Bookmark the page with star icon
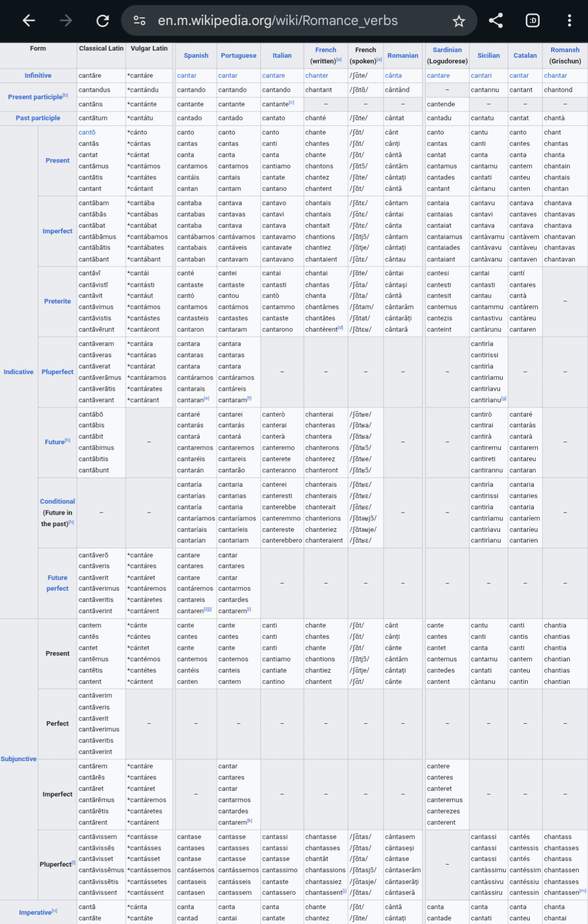 (x=459, y=21)
